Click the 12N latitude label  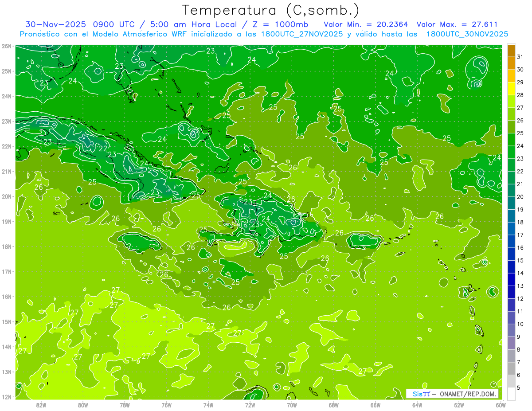pyautogui.click(x=7, y=397)
